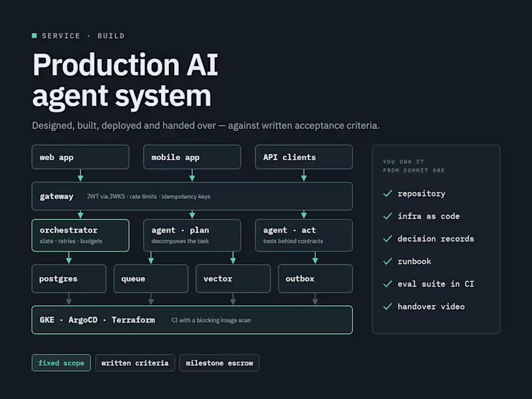532x399 pixels.
Task: Click the decision records text
Action: (436, 239)
